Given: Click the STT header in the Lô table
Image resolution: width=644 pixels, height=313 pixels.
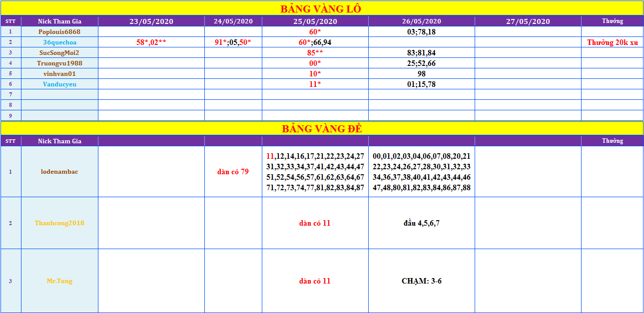Looking at the screenshot, I should 10,21.
